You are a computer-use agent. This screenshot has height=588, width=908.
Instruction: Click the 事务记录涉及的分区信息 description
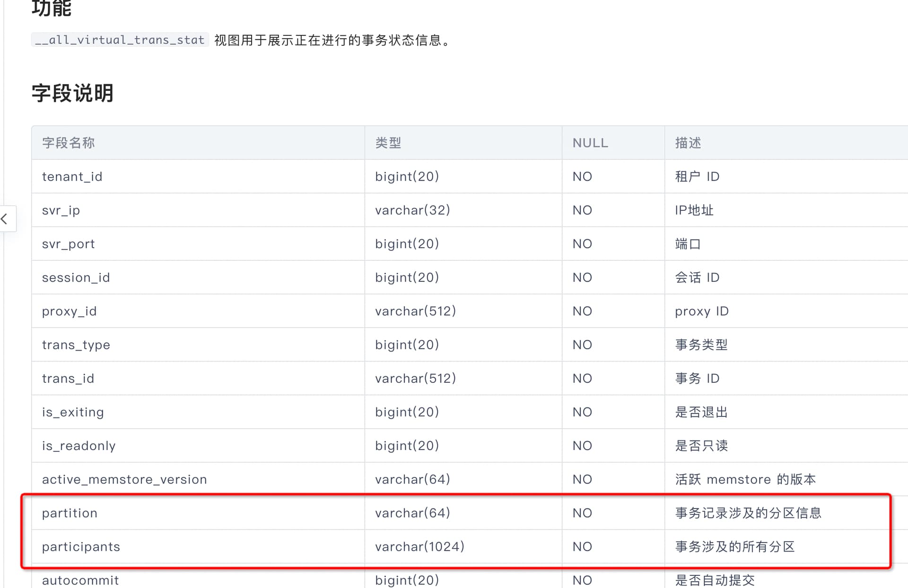pyautogui.click(x=748, y=513)
